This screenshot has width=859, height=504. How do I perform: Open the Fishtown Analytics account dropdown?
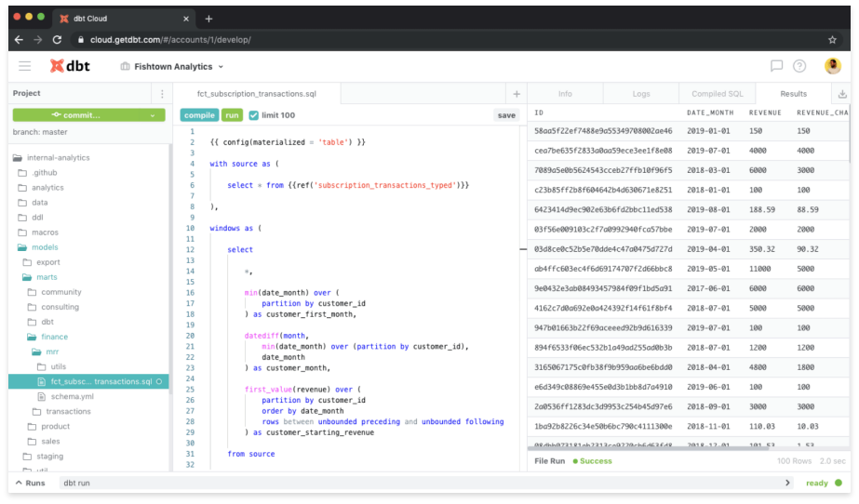coord(172,66)
